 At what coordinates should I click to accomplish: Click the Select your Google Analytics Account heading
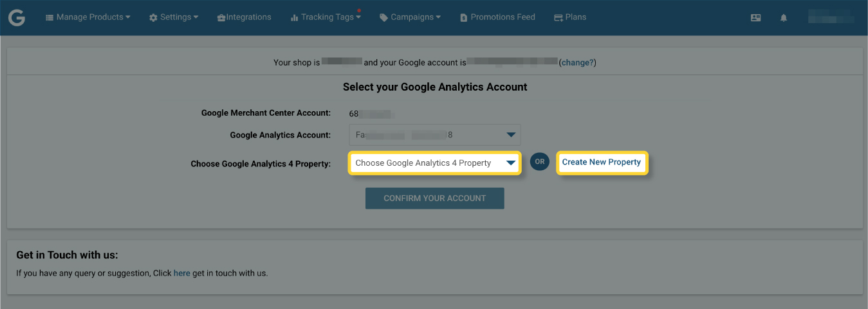coord(435,87)
